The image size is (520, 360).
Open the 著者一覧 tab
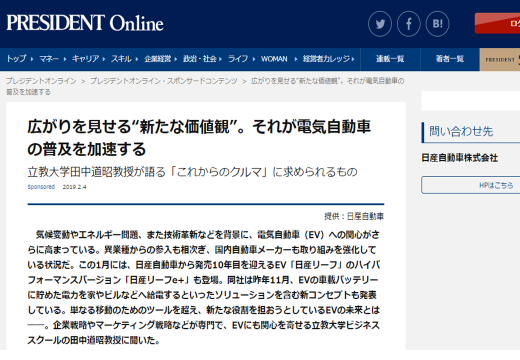[450, 59]
